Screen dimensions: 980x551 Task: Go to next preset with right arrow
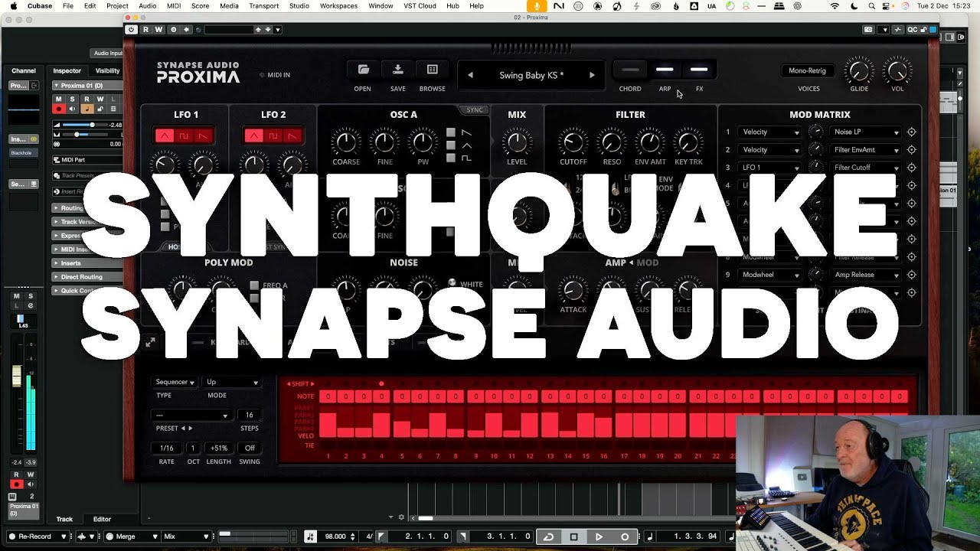point(592,75)
